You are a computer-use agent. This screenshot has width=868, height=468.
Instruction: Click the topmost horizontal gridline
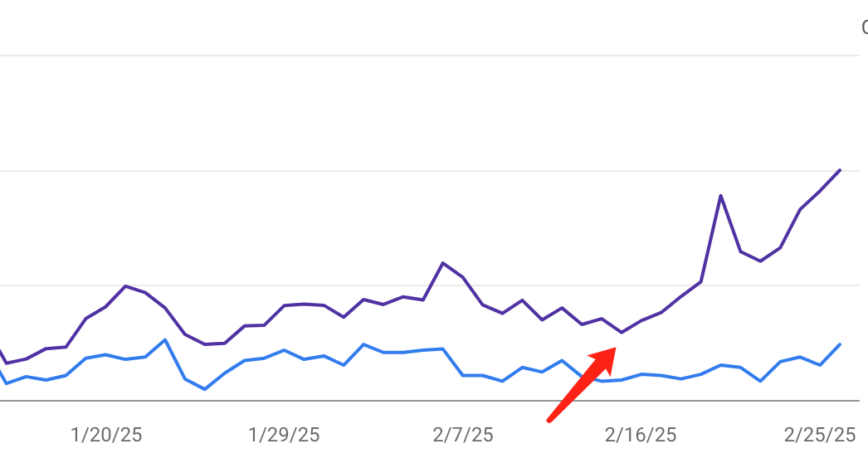(x=415, y=56)
